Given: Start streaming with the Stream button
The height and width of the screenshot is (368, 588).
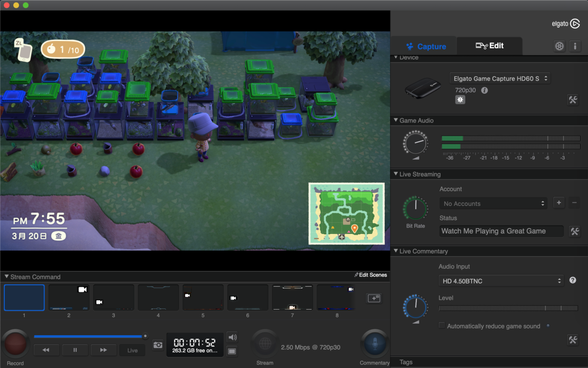Looking at the screenshot, I should tap(265, 343).
